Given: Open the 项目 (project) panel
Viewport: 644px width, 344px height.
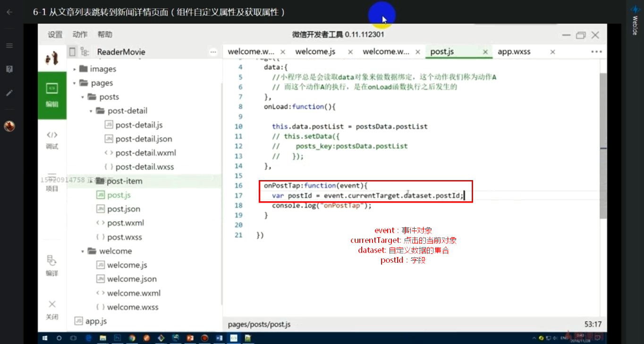Looking at the screenshot, I should pyautogui.click(x=52, y=182).
